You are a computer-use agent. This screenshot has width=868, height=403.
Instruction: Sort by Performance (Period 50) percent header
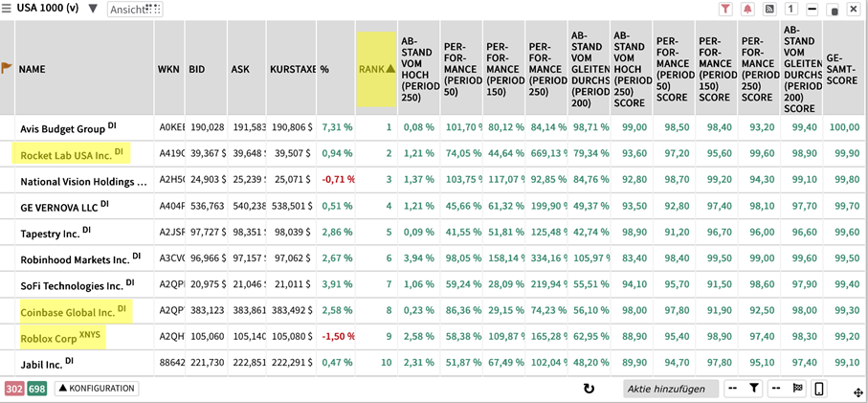coord(461,69)
